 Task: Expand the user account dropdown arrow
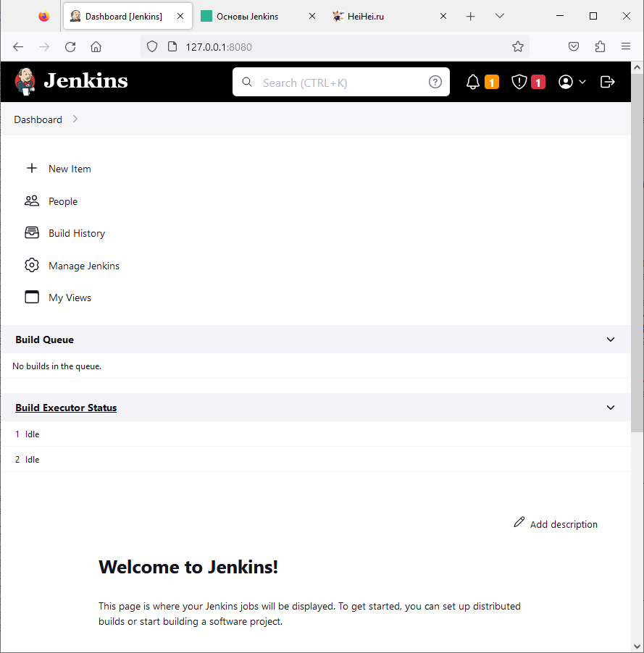(x=582, y=82)
